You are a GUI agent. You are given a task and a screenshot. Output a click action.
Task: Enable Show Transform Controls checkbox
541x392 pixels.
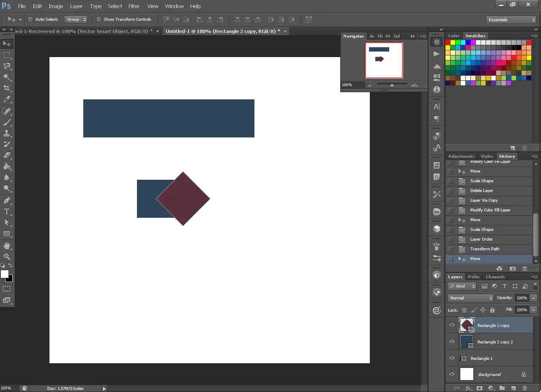click(99, 19)
